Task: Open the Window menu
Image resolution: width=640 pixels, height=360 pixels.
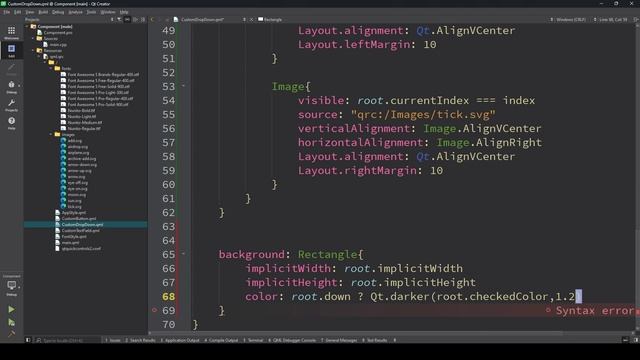Action: (x=108, y=12)
